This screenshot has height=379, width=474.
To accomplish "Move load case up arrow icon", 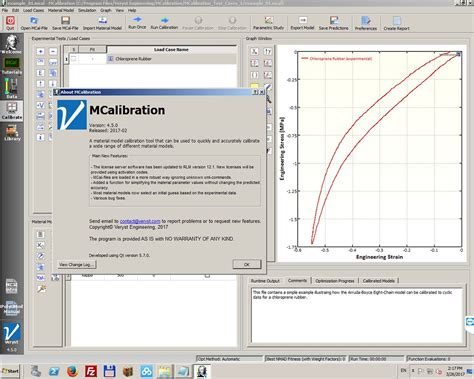I will coord(40,84).
